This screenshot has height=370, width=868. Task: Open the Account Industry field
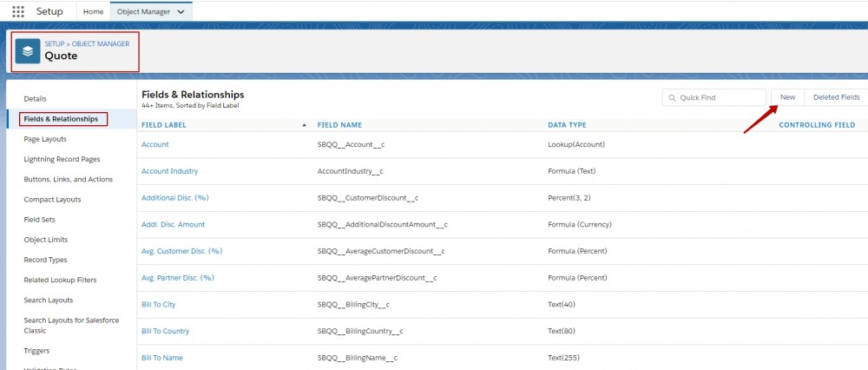point(169,171)
